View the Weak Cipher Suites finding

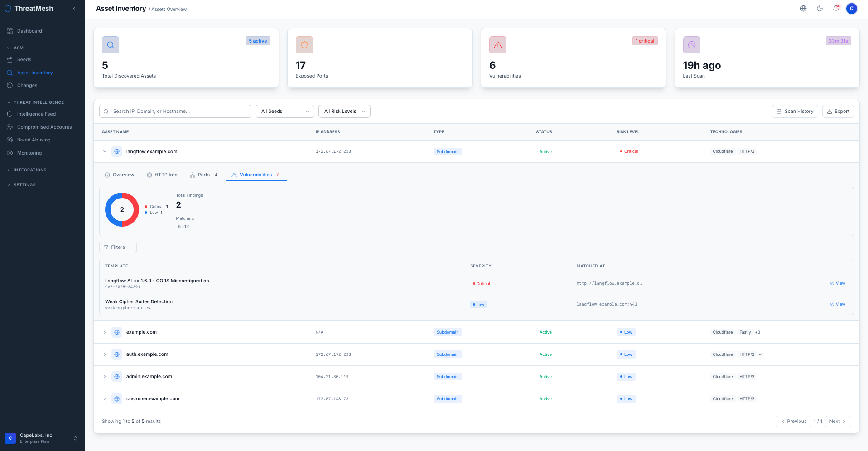click(x=837, y=304)
